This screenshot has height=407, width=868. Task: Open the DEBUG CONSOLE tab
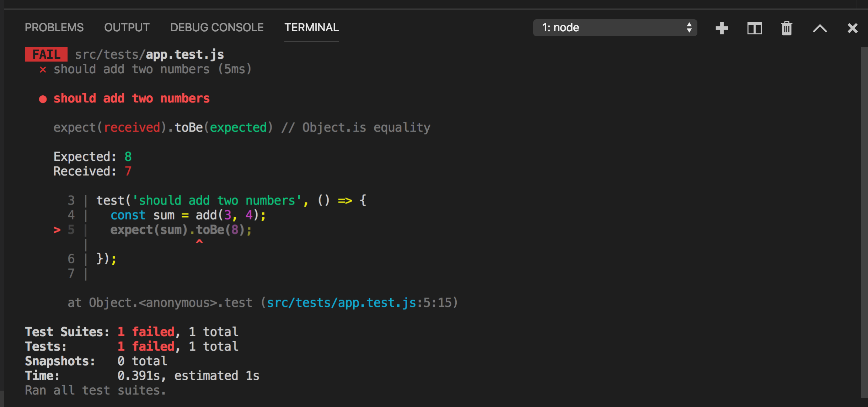tap(217, 27)
